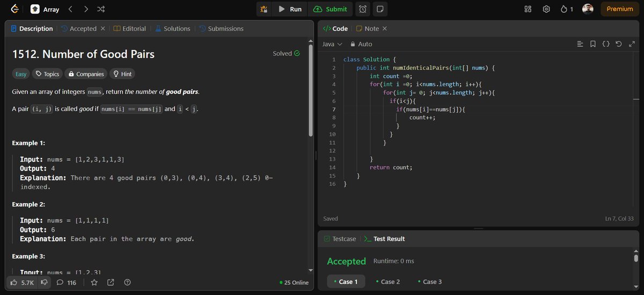644x295 pixels.
Task: Open the Test Result tab
Action: click(x=384, y=239)
